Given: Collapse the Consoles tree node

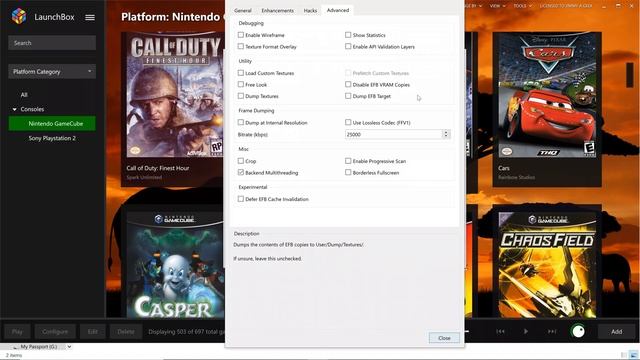Looking at the screenshot, I should [x=15, y=109].
